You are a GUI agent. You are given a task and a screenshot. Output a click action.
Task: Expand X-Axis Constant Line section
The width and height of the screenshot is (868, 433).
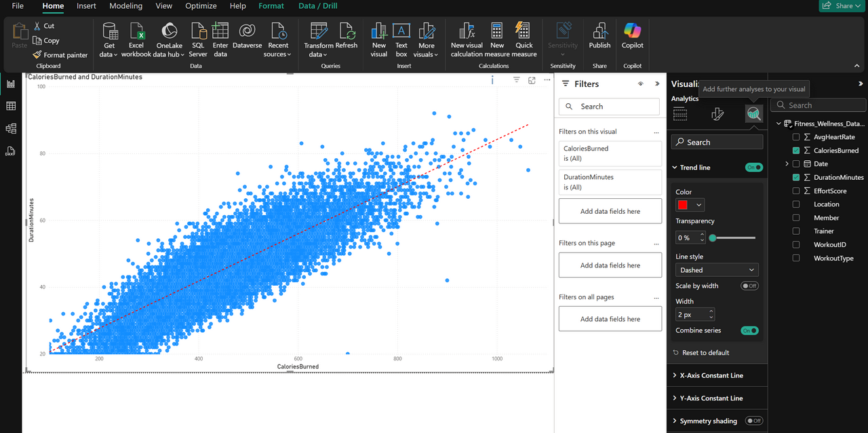(x=675, y=375)
